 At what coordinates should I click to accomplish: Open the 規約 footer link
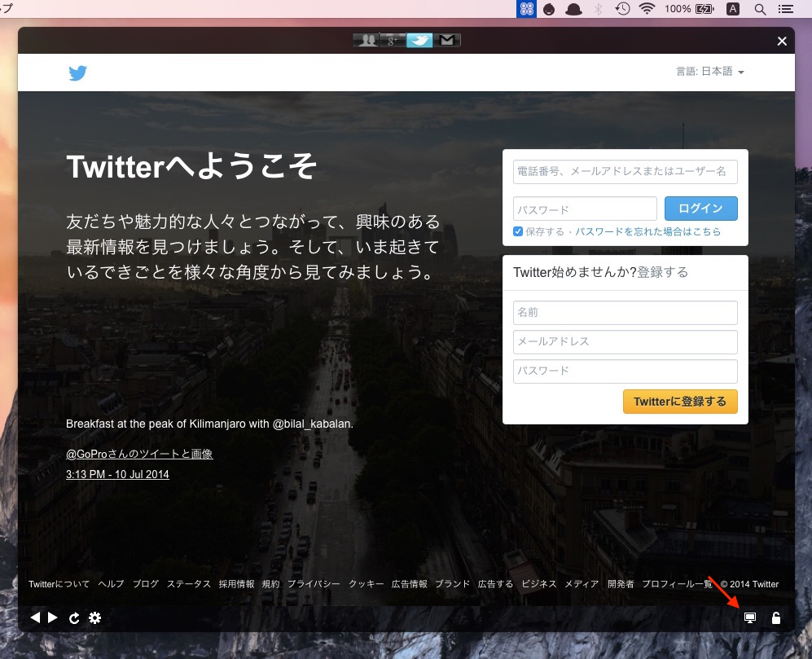(x=271, y=584)
